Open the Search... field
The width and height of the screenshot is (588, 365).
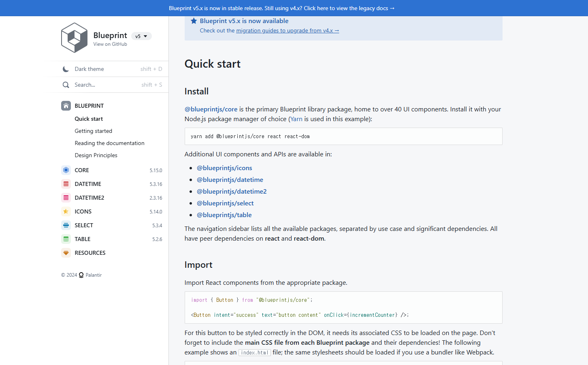(112, 85)
